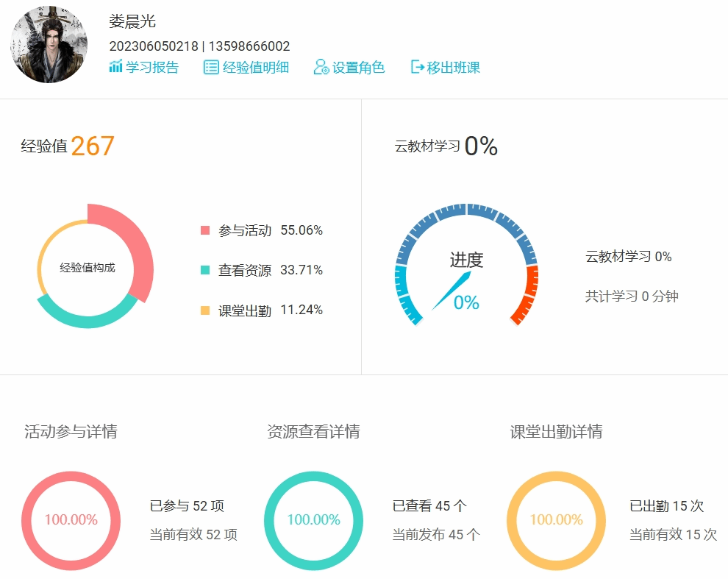Click the 进度 gauge needle
Screen dimensions: 728x579
tap(452, 290)
